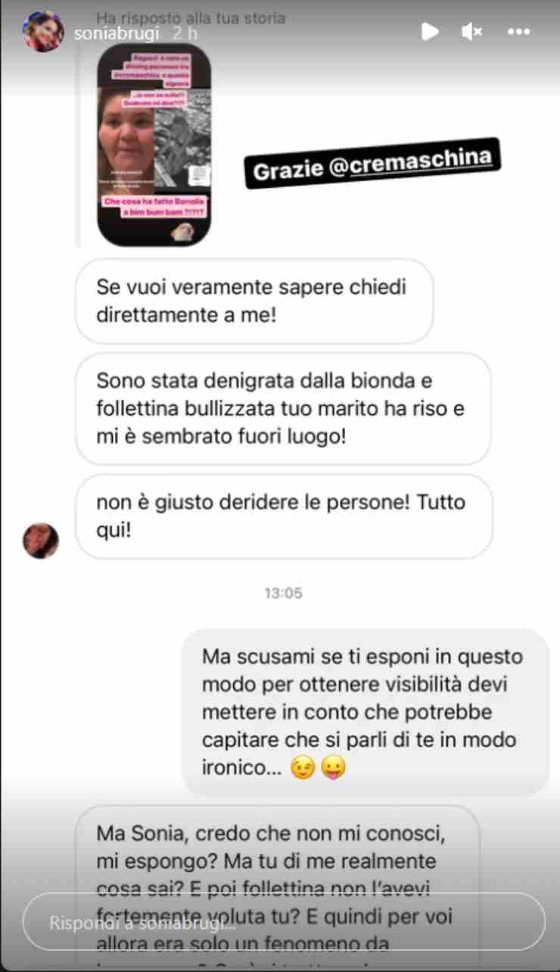The width and height of the screenshot is (560, 972).
Task: Play the paused story
Action: (x=430, y=31)
